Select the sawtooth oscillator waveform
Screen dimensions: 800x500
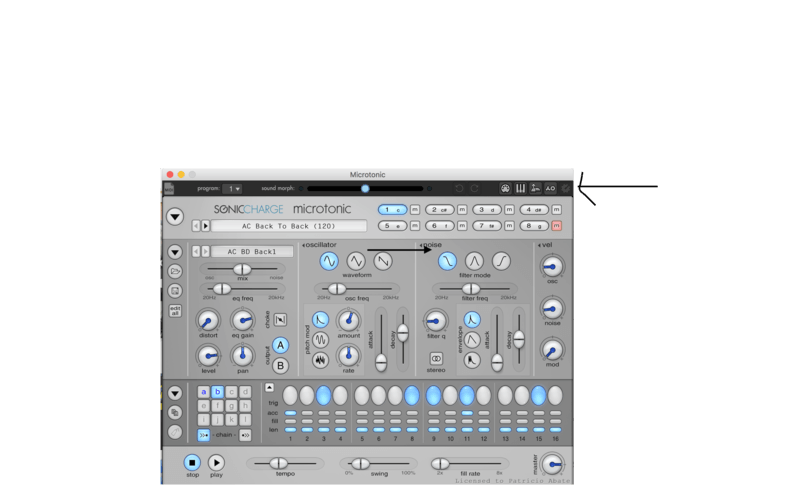(383, 261)
